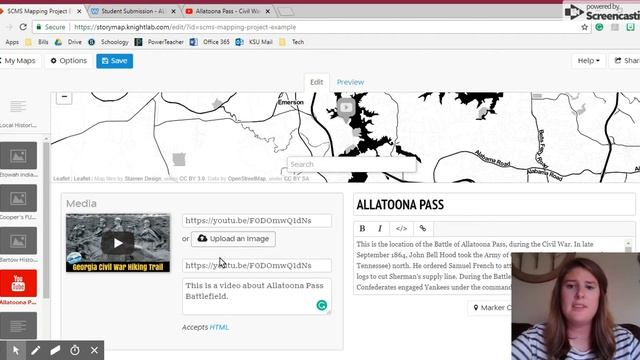Click the ALLATOONA PASS headline field

coord(494,204)
